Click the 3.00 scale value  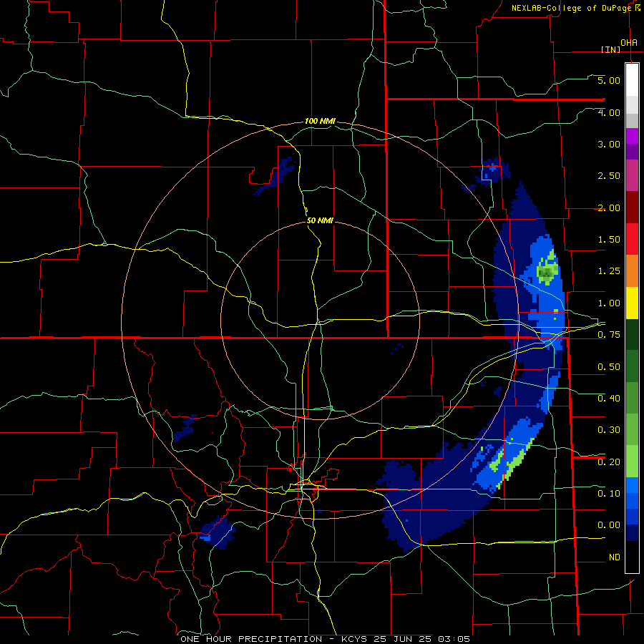coord(609,144)
